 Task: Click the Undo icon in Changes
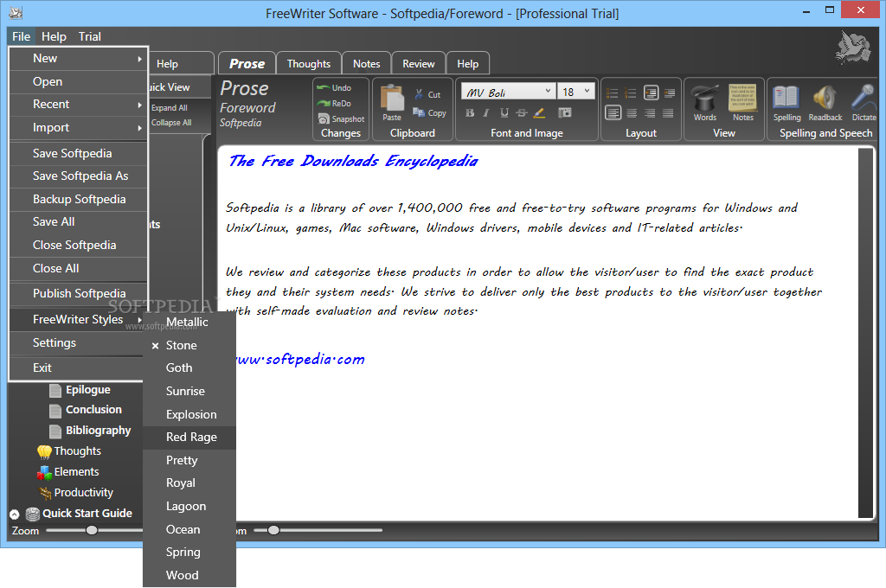click(324, 87)
